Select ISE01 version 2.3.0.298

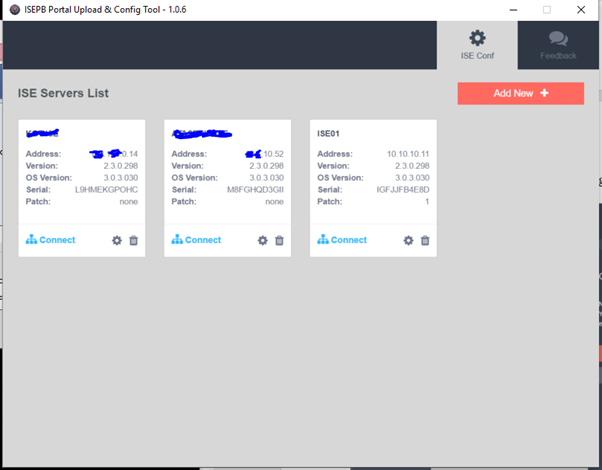point(412,166)
